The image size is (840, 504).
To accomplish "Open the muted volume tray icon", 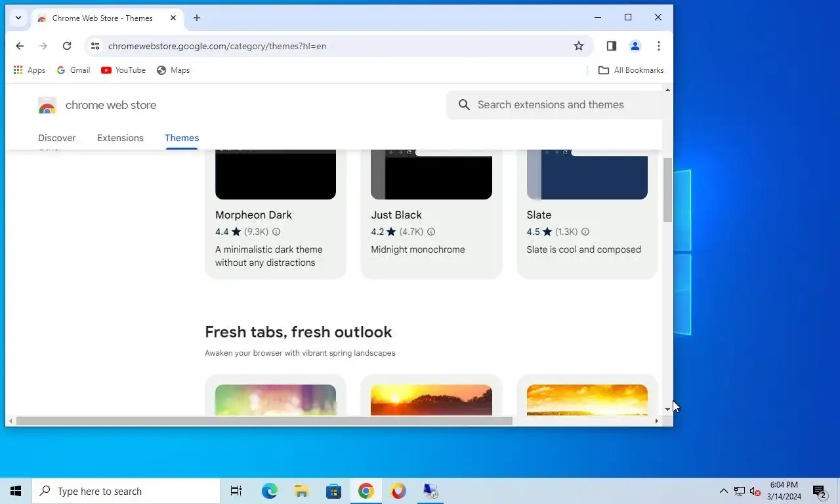I will [x=755, y=491].
